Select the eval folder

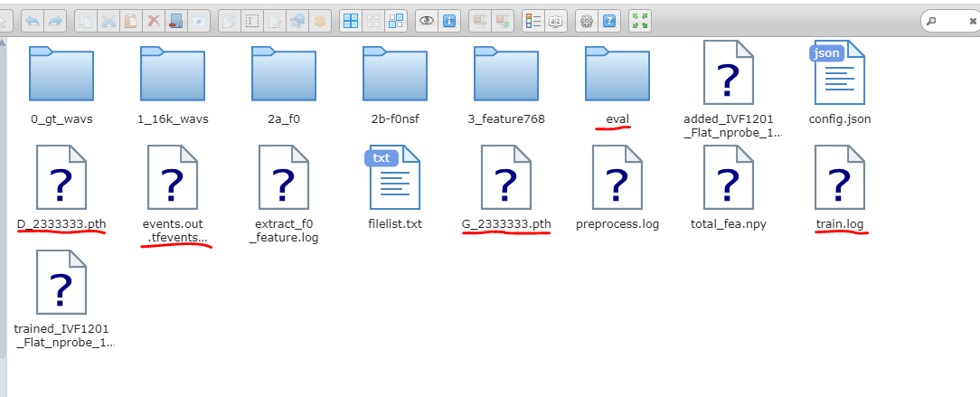pyautogui.click(x=617, y=83)
